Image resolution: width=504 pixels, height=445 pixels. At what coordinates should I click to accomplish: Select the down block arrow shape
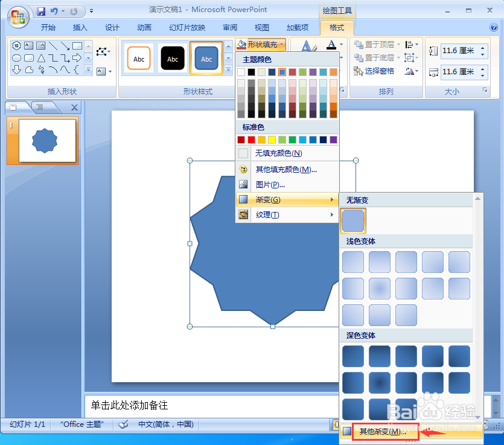coord(17,69)
